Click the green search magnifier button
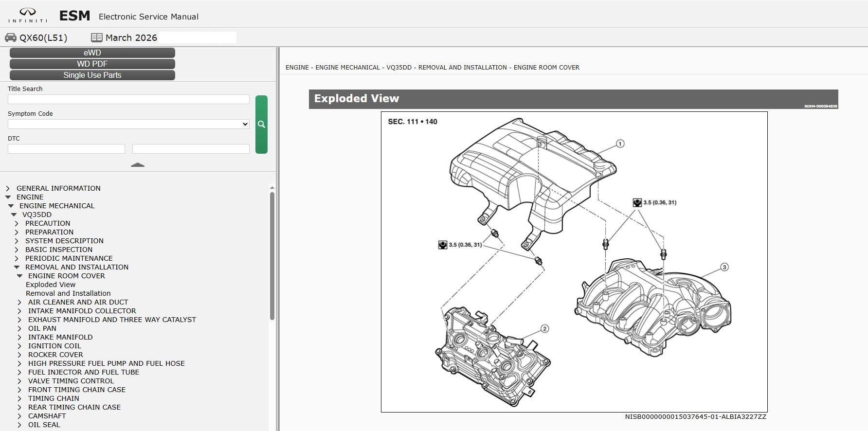 point(261,125)
